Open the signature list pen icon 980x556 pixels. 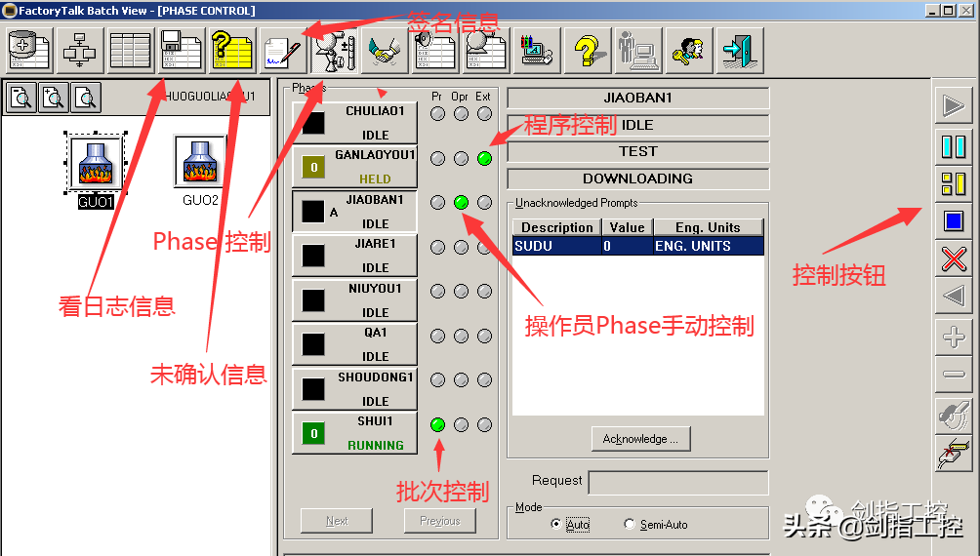pos(283,50)
